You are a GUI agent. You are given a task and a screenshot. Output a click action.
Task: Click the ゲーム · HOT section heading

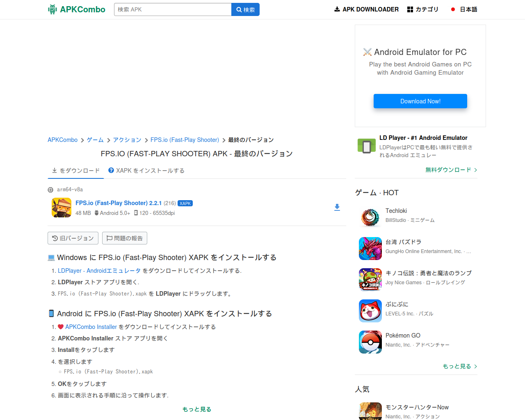[x=377, y=193]
